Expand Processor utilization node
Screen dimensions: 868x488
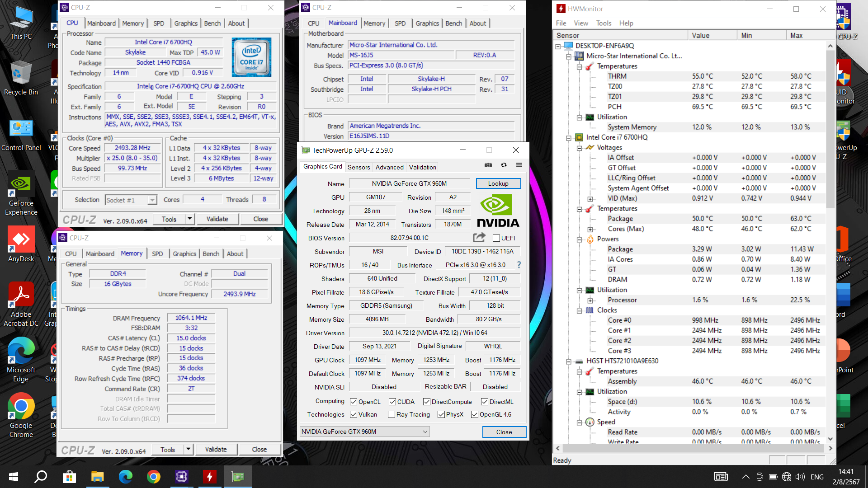[590, 300]
